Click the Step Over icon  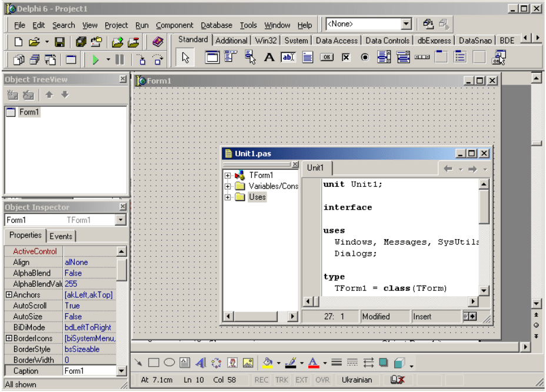click(158, 60)
